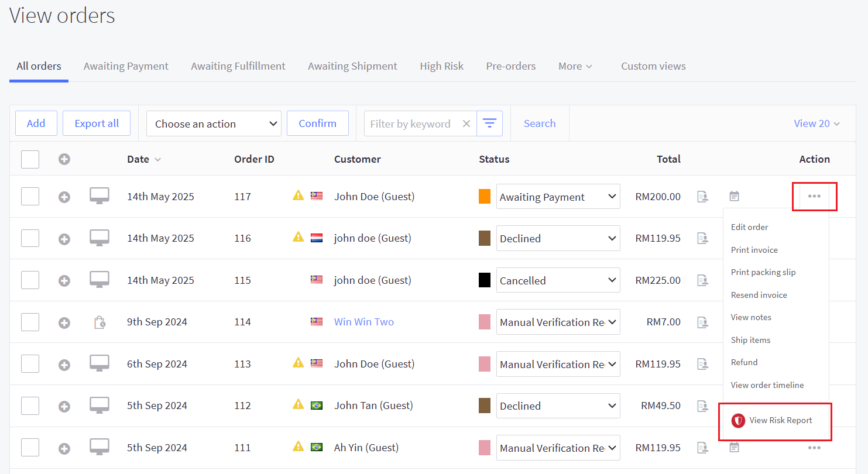Open advanced filter options icon

click(x=489, y=123)
